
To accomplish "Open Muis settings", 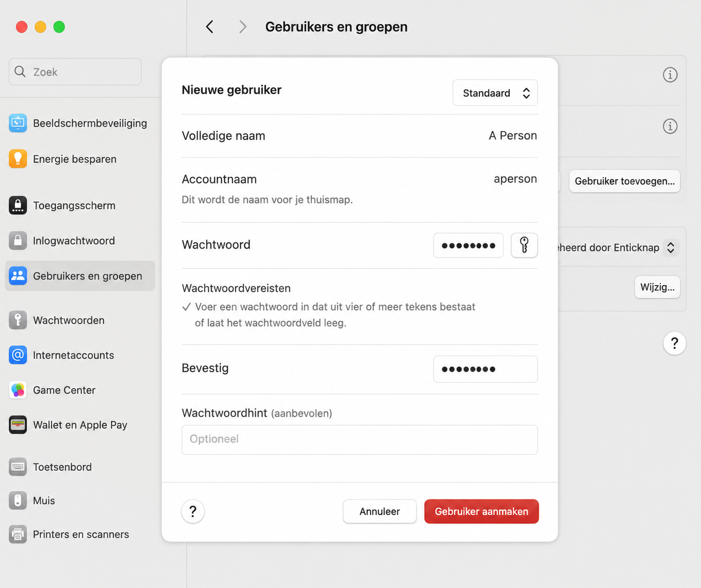I will [x=80, y=500].
